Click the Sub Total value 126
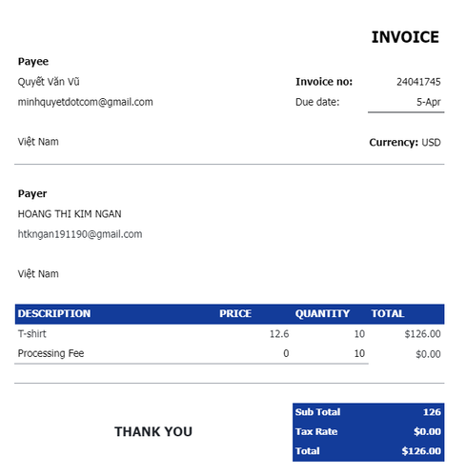 [x=432, y=412]
